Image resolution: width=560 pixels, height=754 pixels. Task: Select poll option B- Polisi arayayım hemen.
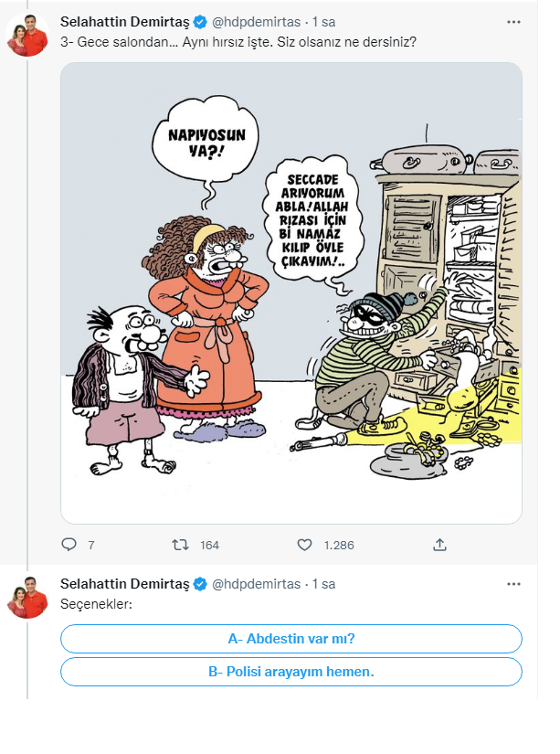pos(291,672)
